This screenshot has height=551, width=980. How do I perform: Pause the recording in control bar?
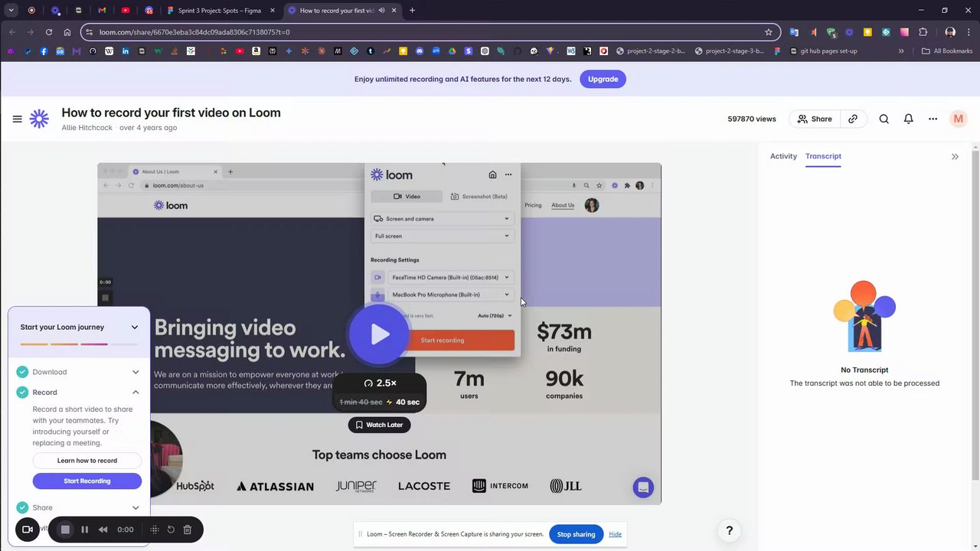point(84,530)
